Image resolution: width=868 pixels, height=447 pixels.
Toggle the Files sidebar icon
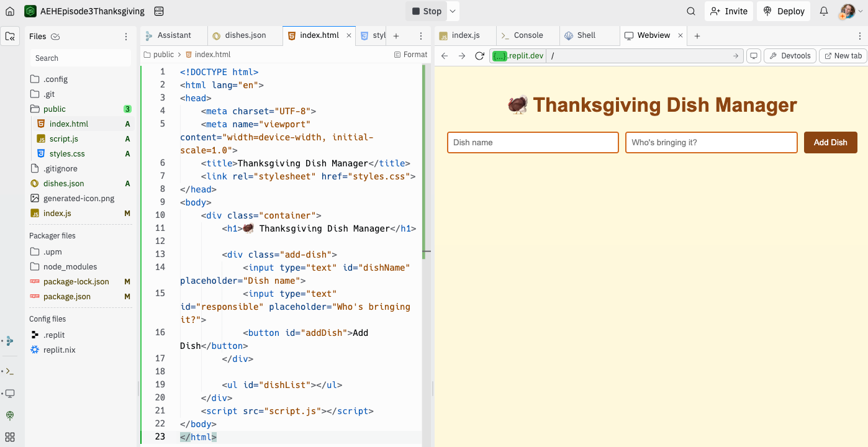tap(10, 36)
